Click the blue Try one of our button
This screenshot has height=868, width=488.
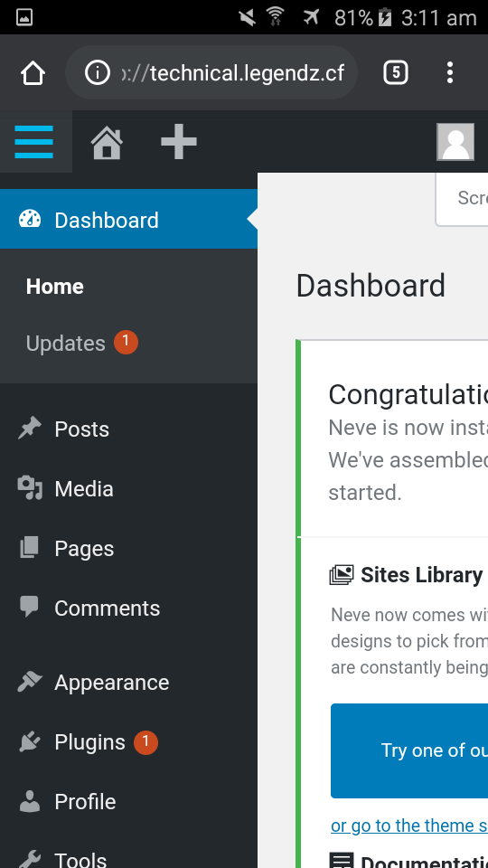pyautogui.click(x=409, y=750)
